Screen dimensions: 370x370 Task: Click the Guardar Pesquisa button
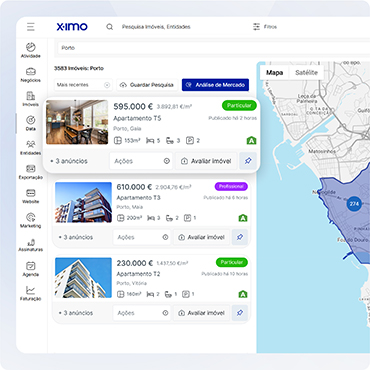[147, 85]
